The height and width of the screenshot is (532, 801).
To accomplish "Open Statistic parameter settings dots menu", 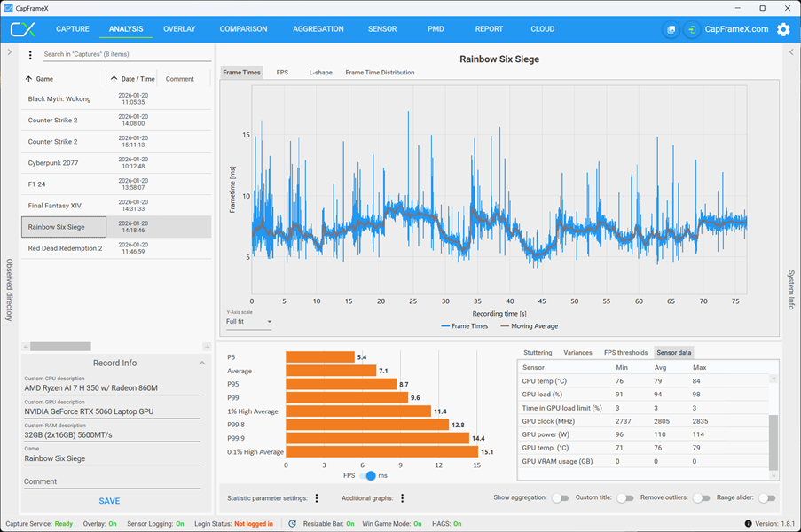I will (317, 497).
